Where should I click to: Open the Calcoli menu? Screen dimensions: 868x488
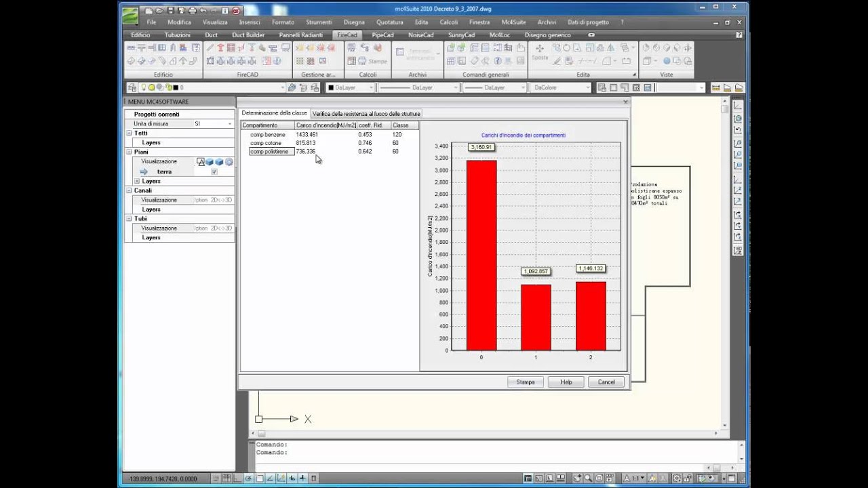(449, 22)
